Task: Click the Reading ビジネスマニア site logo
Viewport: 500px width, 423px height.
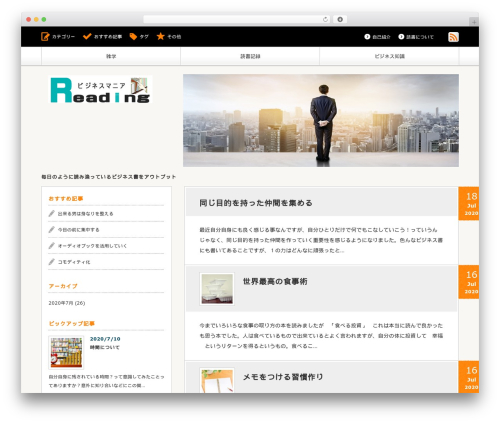Action: [x=100, y=90]
